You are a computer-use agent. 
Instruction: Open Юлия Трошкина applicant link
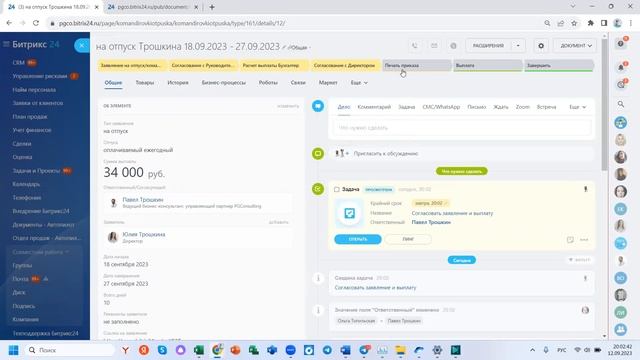point(144,234)
